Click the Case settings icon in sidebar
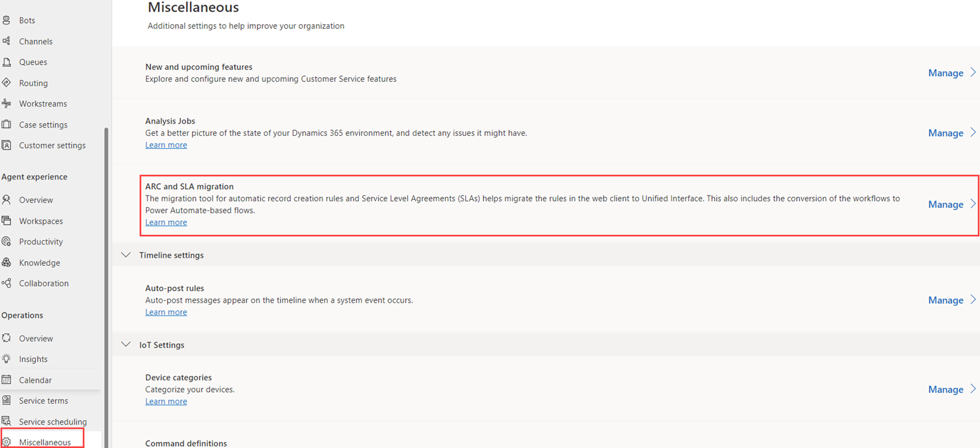Screen dimensions: 980x448 pos(9,124)
